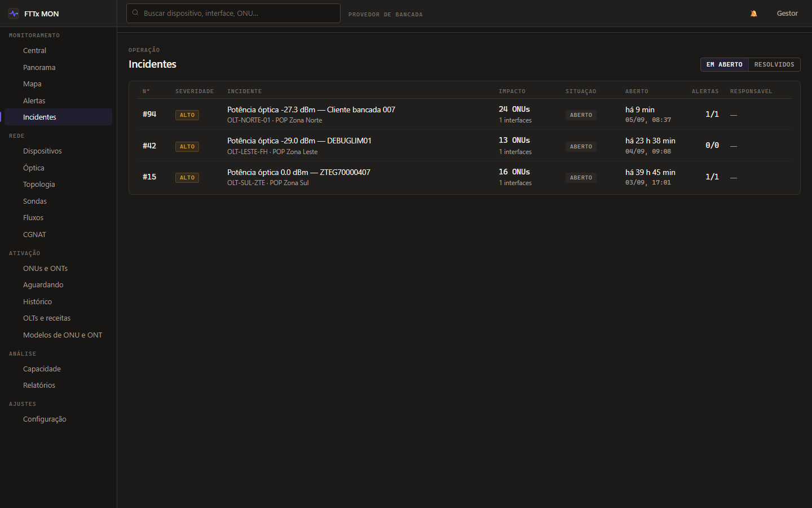
Task: Open the Sondas page
Action: click(58, 201)
